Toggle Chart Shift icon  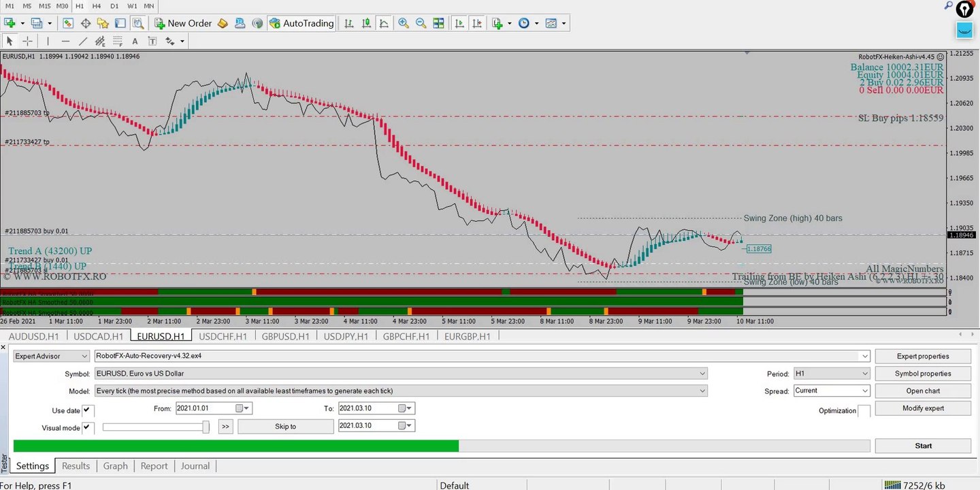pos(477,23)
